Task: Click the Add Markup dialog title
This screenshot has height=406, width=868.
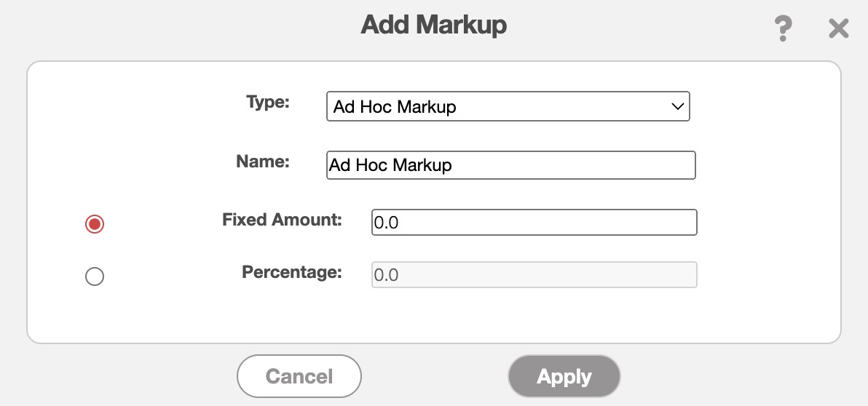Action: (x=434, y=25)
